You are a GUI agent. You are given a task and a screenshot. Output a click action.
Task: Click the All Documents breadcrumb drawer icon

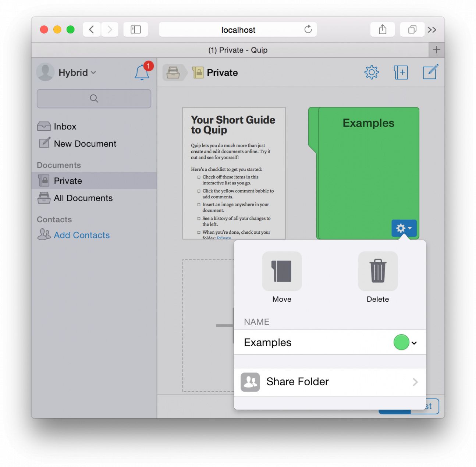[x=173, y=72]
